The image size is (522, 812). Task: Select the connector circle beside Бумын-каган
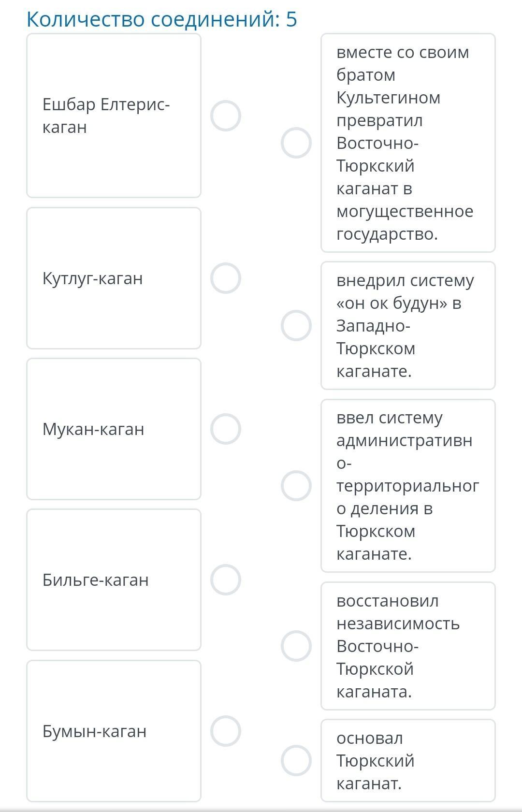226,731
